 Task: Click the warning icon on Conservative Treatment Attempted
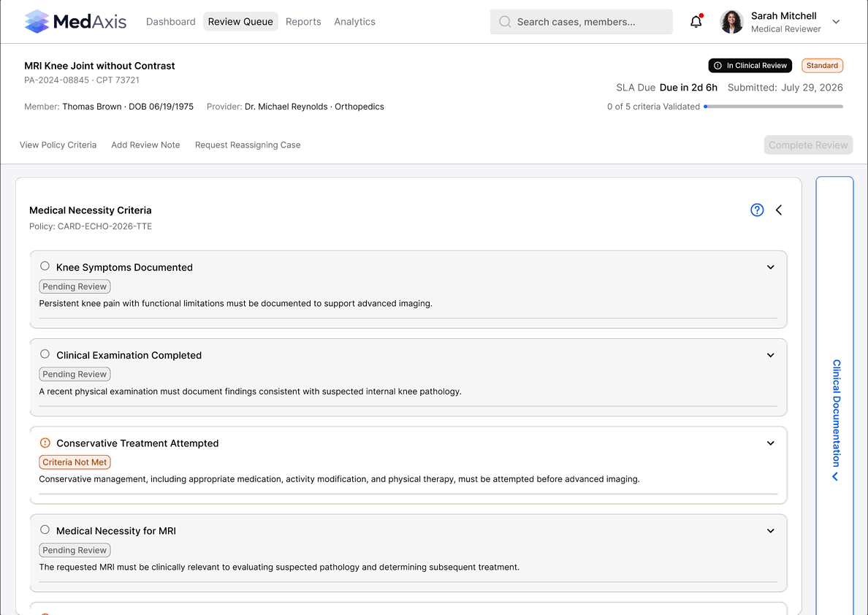45,443
